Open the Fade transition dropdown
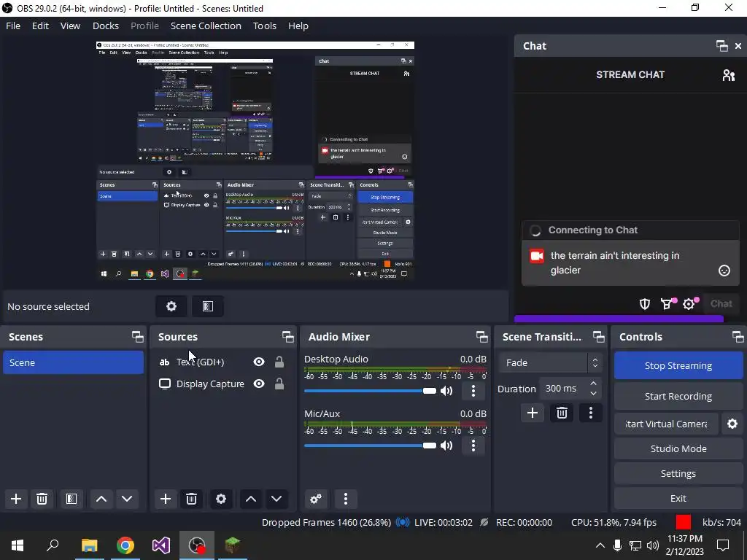This screenshot has width=747, height=560. tap(550, 363)
